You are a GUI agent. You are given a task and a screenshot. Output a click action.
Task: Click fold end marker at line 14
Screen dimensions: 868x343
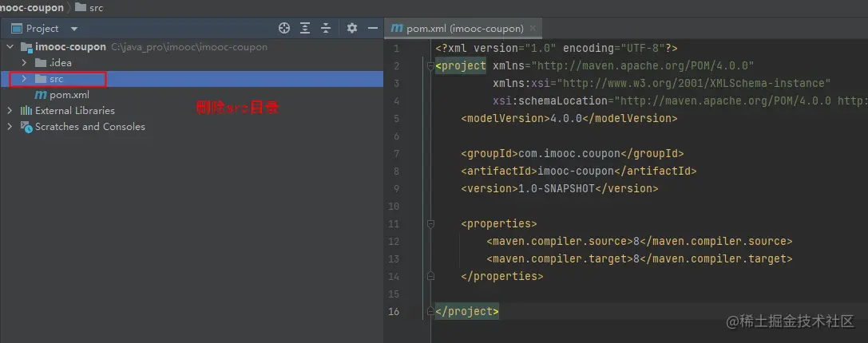tap(430, 276)
